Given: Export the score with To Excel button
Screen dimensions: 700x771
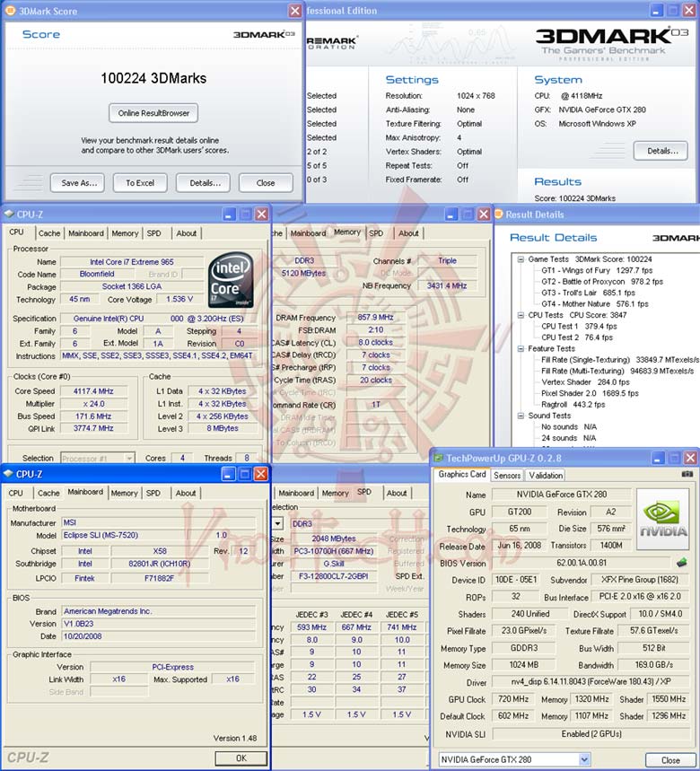Looking at the screenshot, I should click(x=140, y=183).
